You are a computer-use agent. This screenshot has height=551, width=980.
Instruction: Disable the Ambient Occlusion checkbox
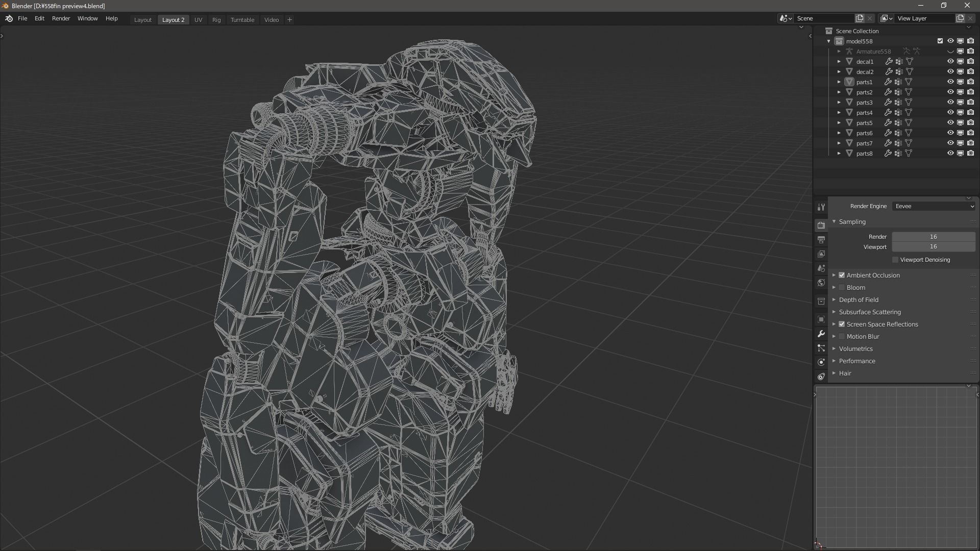point(842,275)
